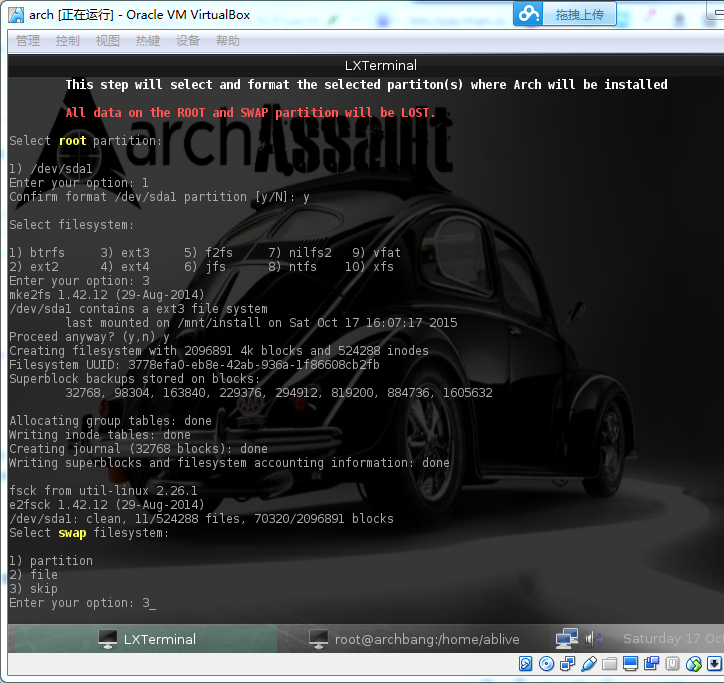The width and height of the screenshot is (724, 683).
Task: Click the VirtualBox window title icon
Action: 16,15
